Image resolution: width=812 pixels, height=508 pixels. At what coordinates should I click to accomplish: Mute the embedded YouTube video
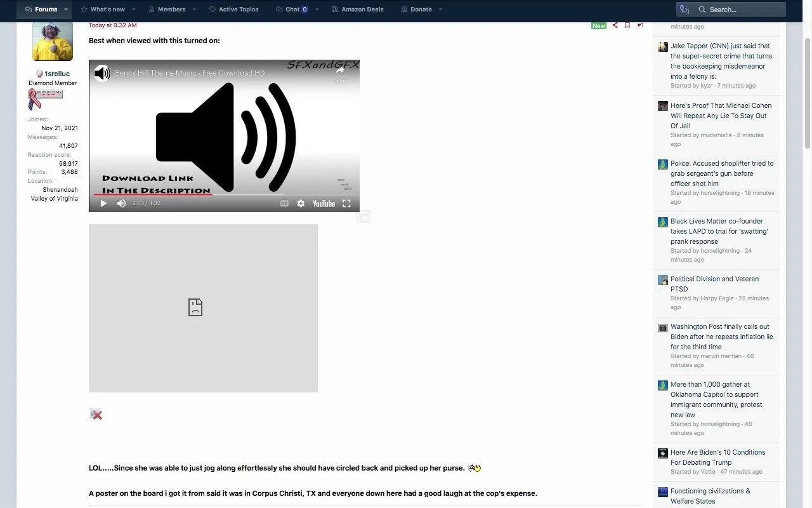pyautogui.click(x=121, y=203)
